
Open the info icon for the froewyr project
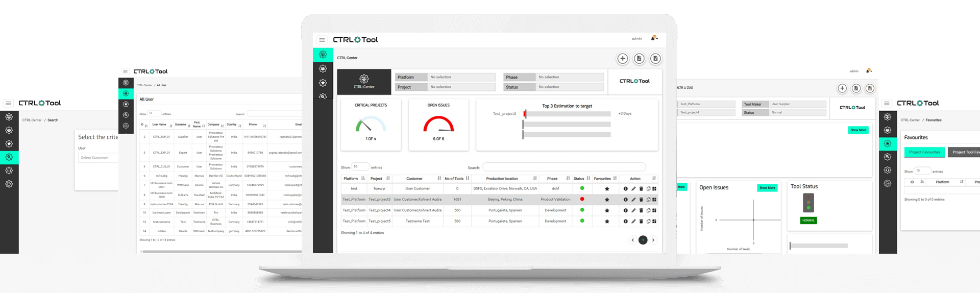pos(625,189)
